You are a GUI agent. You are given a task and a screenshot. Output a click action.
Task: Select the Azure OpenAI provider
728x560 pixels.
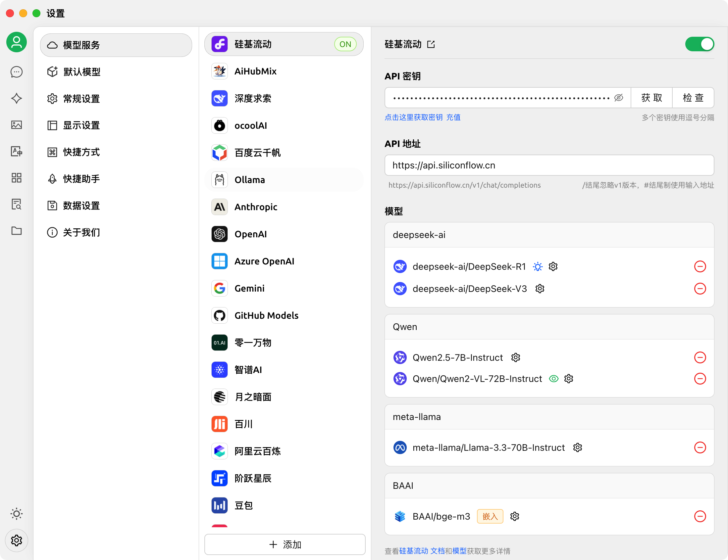(x=284, y=261)
